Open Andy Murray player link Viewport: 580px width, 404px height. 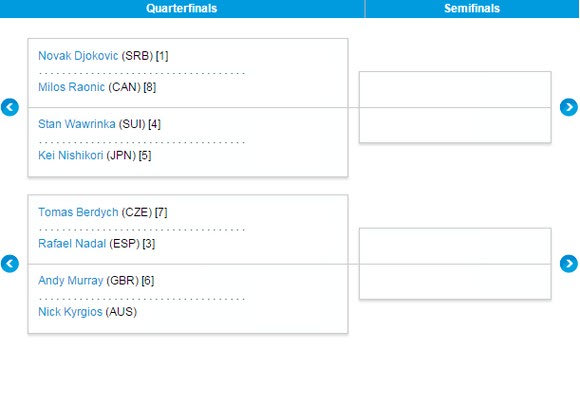pyautogui.click(x=71, y=280)
